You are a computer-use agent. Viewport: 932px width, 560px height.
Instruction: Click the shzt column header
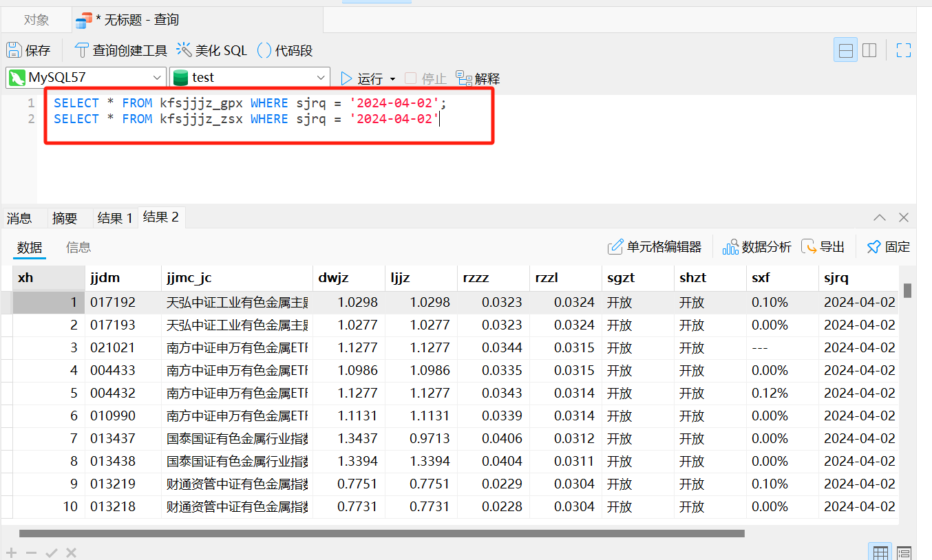pos(710,278)
